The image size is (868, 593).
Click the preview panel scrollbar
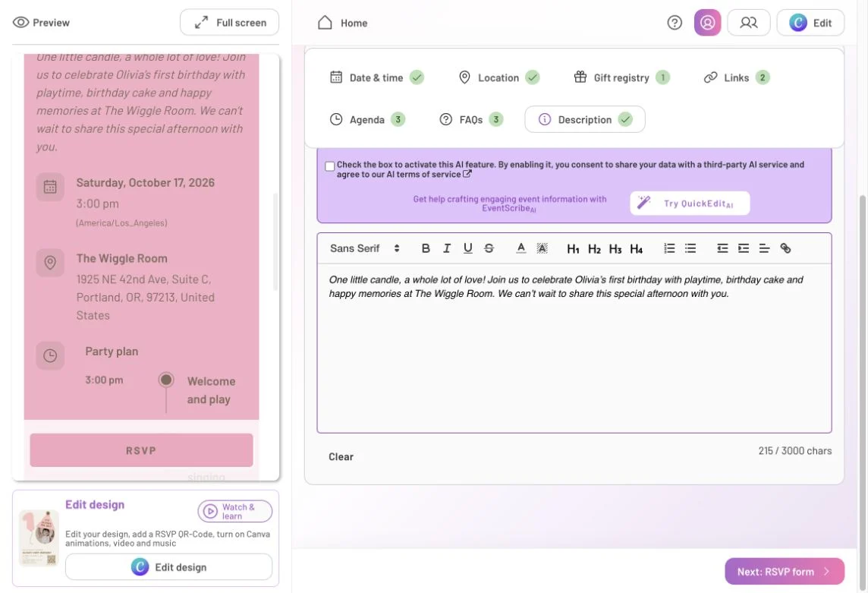(x=275, y=241)
